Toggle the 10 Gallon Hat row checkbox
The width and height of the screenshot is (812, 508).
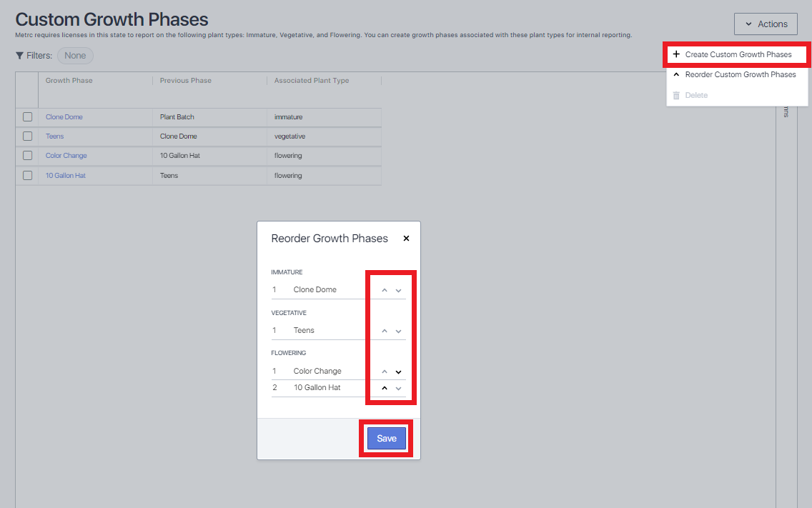click(x=27, y=176)
